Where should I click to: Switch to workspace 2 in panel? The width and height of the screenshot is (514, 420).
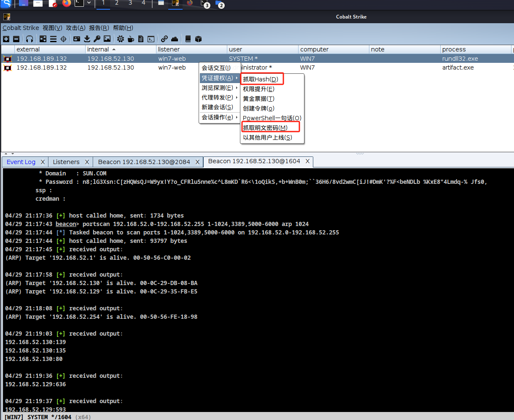tap(117, 3)
